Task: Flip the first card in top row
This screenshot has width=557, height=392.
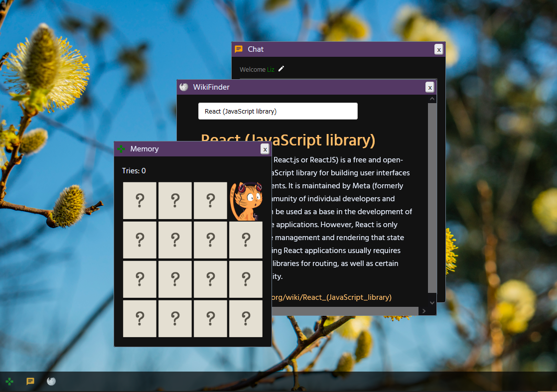Action: tap(140, 200)
